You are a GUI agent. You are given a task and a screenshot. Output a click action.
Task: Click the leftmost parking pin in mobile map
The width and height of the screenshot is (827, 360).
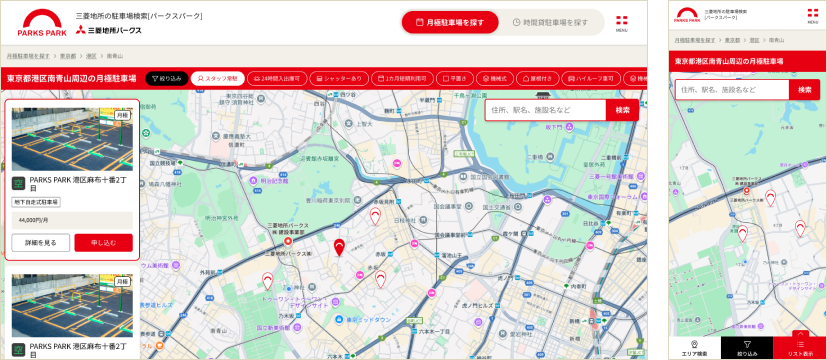pyautogui.click(x=743, y=233)
